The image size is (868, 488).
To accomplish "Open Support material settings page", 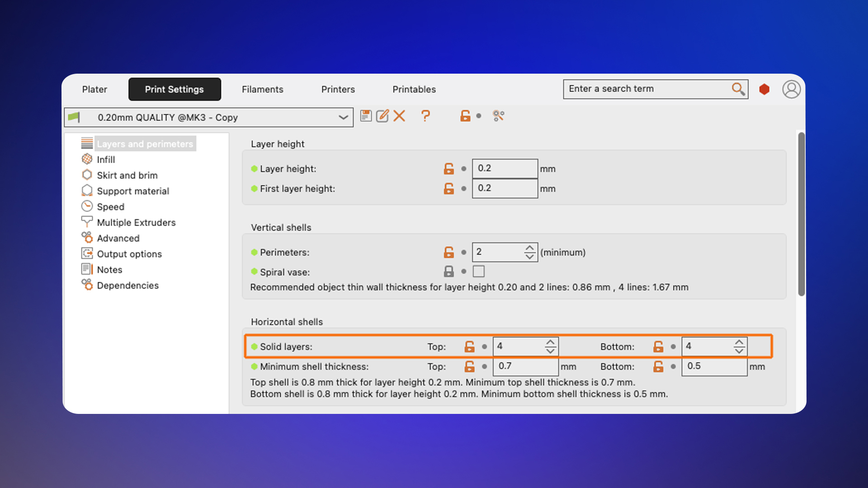I will click(x=133, y=191).
